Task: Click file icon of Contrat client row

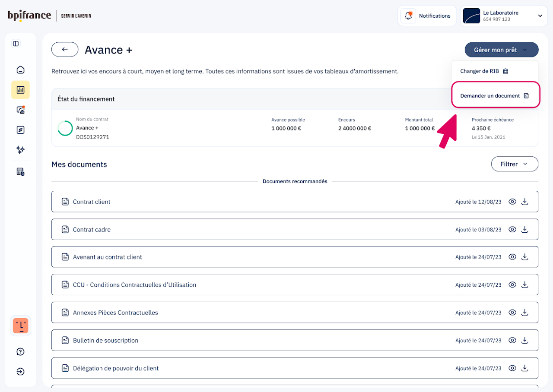Action: click(x=65, y=202)
